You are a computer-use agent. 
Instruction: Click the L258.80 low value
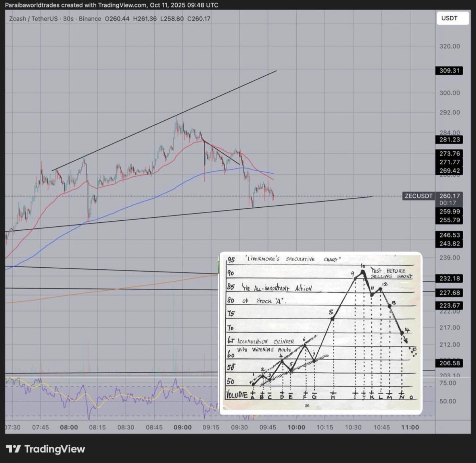(x=172, y=19)
